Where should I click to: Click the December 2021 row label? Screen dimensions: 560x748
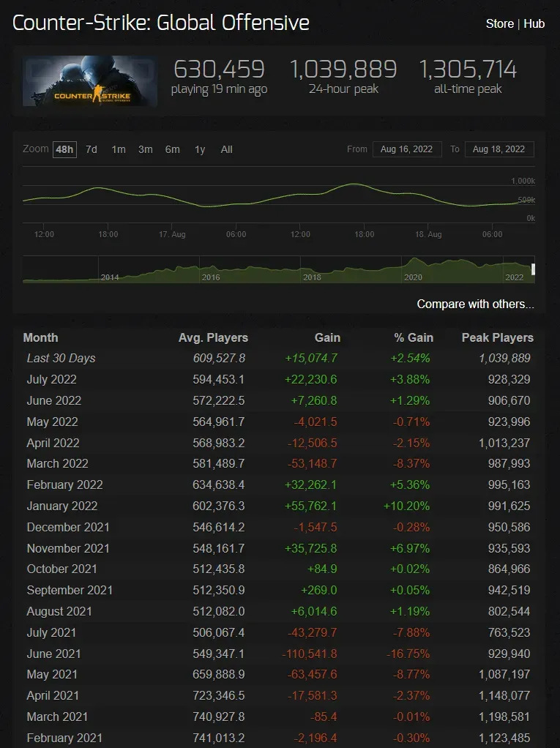pyautogui.click(x=68, y=527)
